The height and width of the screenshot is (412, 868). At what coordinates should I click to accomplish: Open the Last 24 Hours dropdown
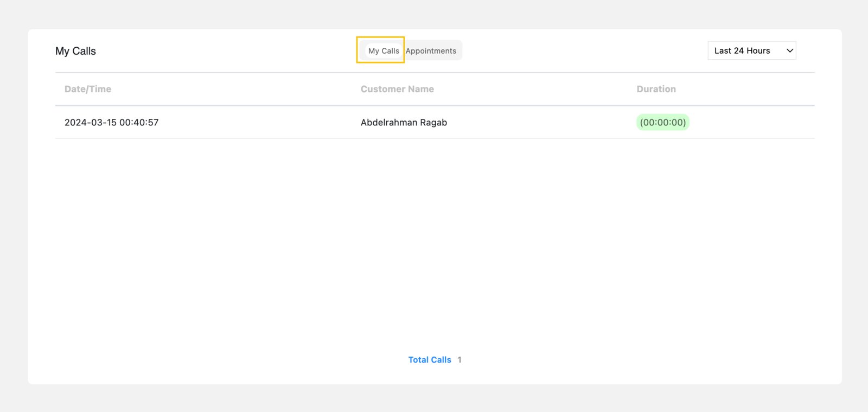(751, 50)
